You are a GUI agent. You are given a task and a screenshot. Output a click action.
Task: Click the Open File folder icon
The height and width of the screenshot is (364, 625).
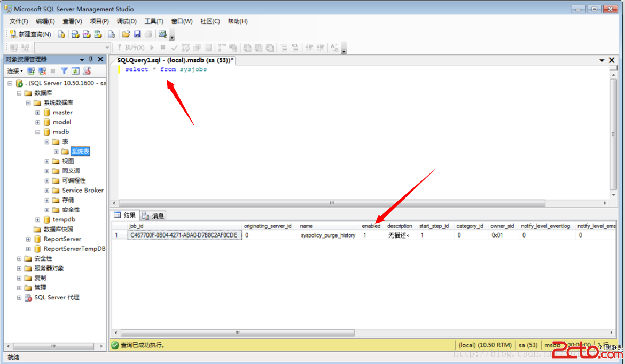[x=126, y=34]
